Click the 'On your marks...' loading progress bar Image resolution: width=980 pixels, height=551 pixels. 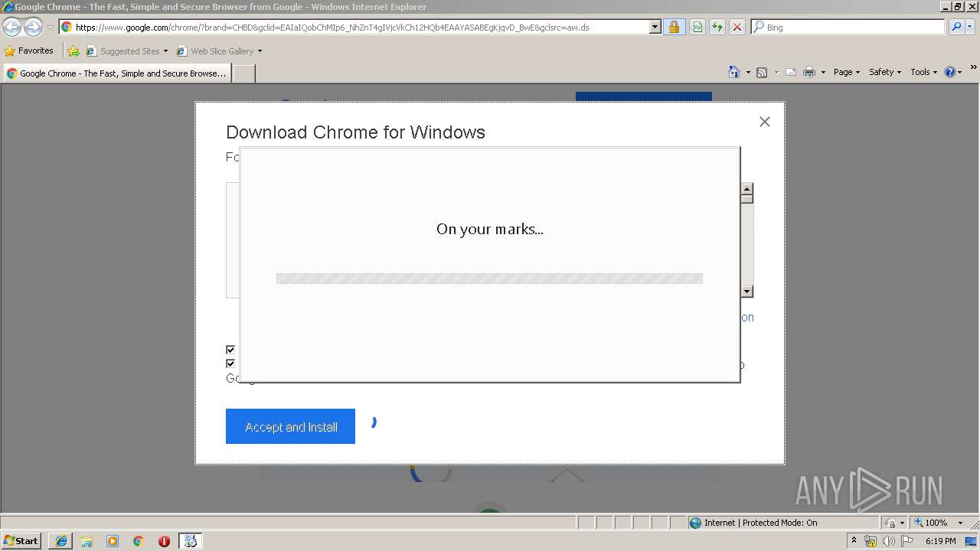(489, 279)
